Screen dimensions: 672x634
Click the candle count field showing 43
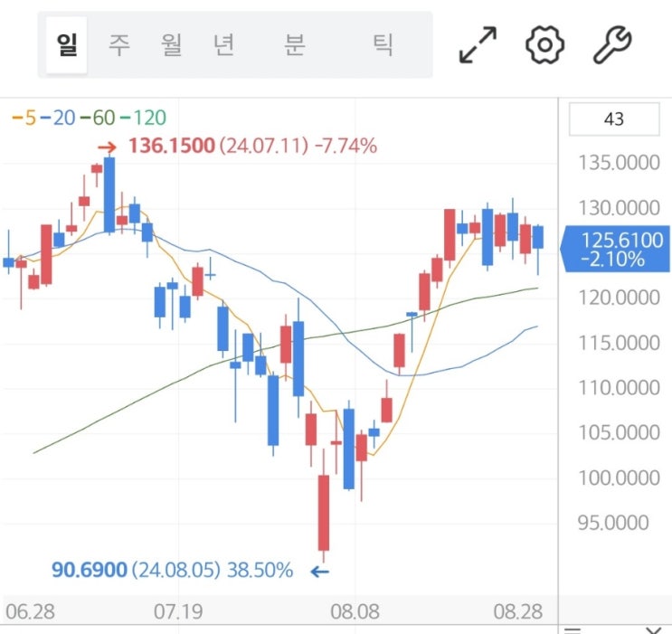pos(613,118)
